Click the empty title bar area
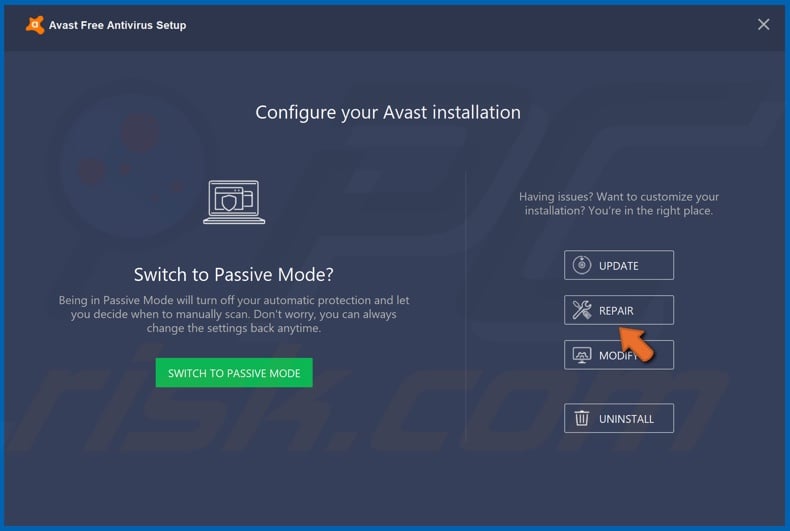The height and width of the screenshot is (531, 790). pyautogui.click(x=469, y=25)
